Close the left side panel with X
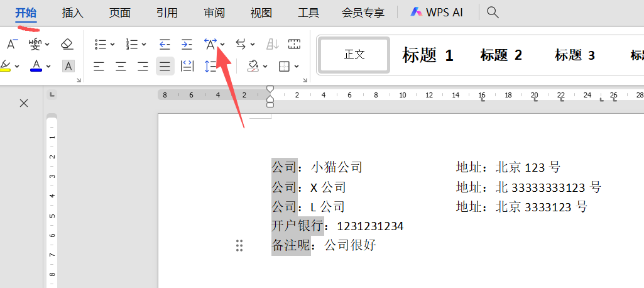644x288 pixels. (x=24, y=103)
